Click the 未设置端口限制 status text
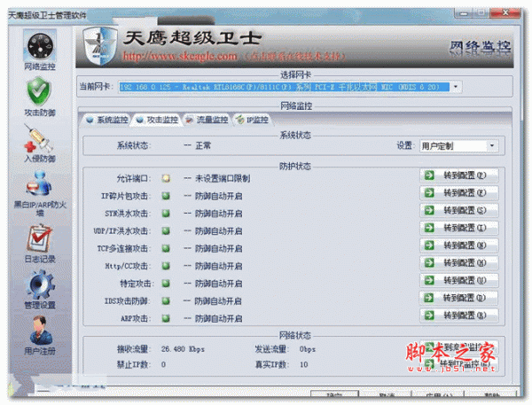532x405 pixels. [223, 178]
